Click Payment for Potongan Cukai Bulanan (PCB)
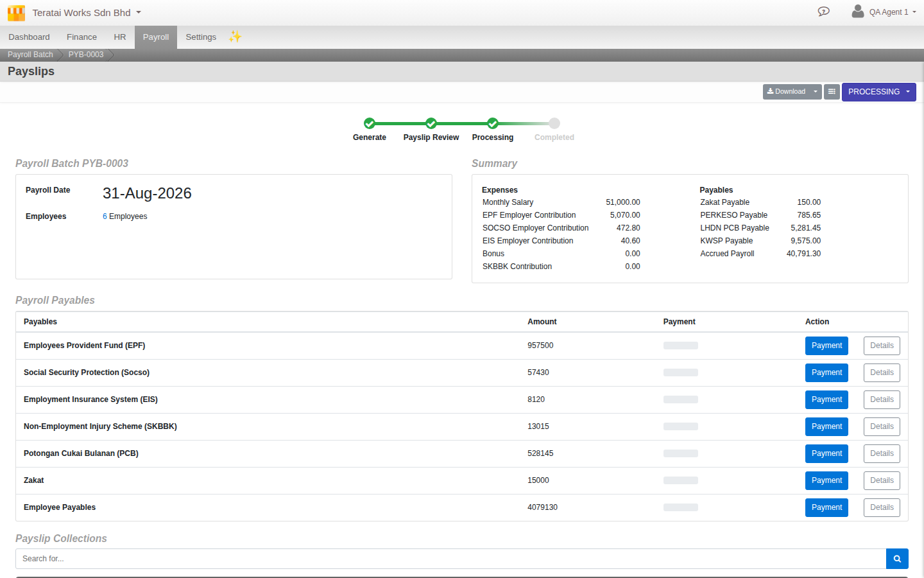924x578 pixels. 826,453
